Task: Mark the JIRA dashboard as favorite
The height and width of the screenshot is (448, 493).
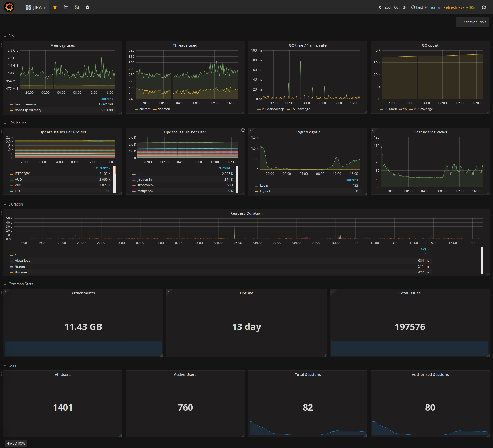Action: 55,7
